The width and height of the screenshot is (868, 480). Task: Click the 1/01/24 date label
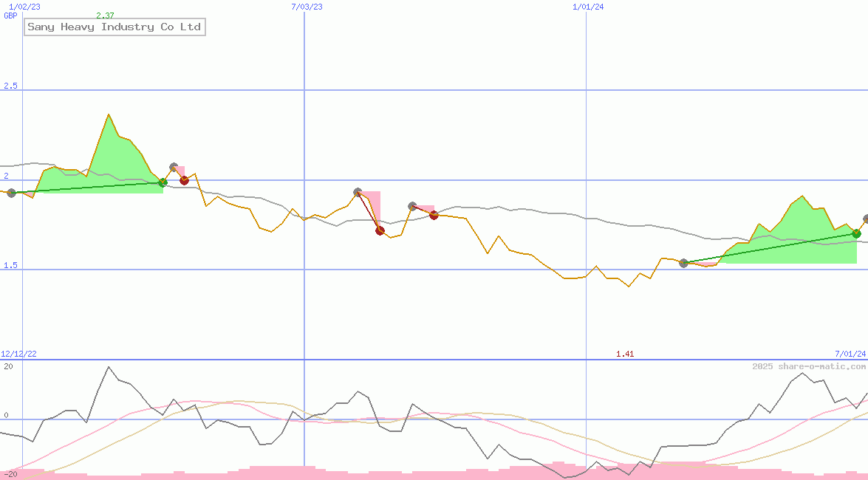pyautogui.click(x=588, y=7)
